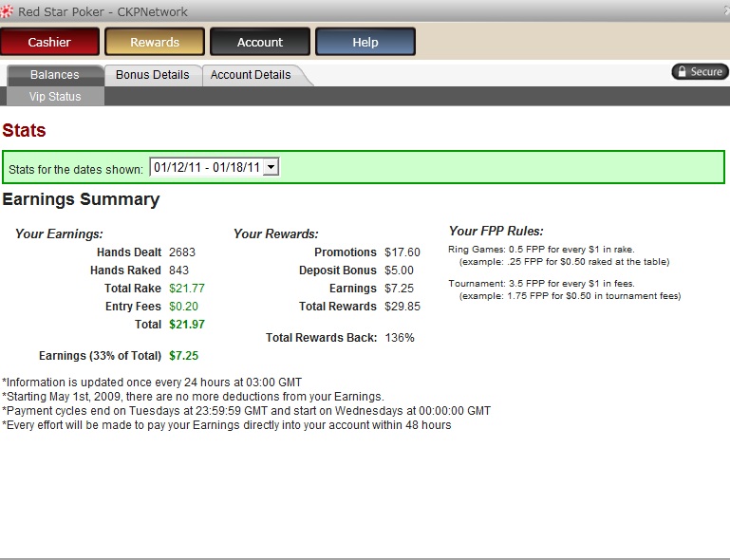
Task: Click the Total Rake value $21.77
Action: click(187, 289)
